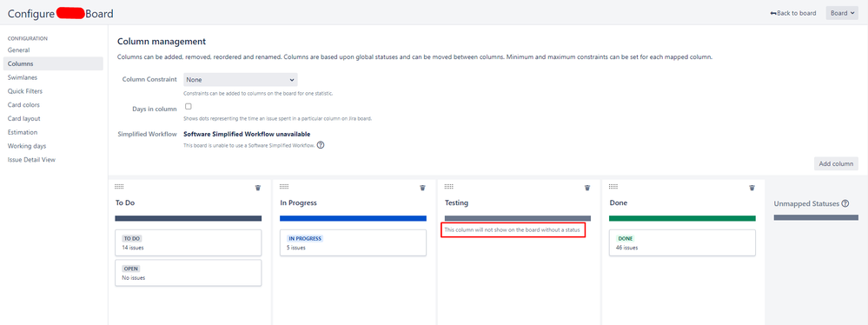
Task: Return via Back to board link
Action: [x=792, y=13]
